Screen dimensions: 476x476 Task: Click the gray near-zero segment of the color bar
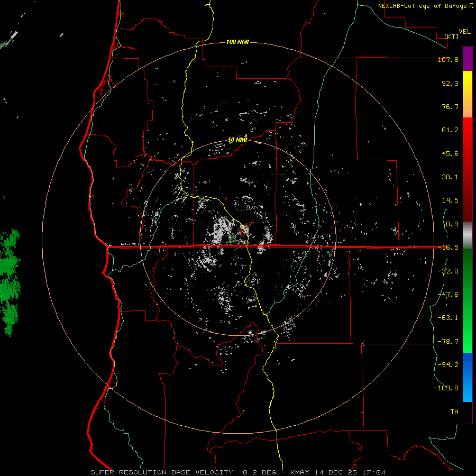tap(467, 235)
